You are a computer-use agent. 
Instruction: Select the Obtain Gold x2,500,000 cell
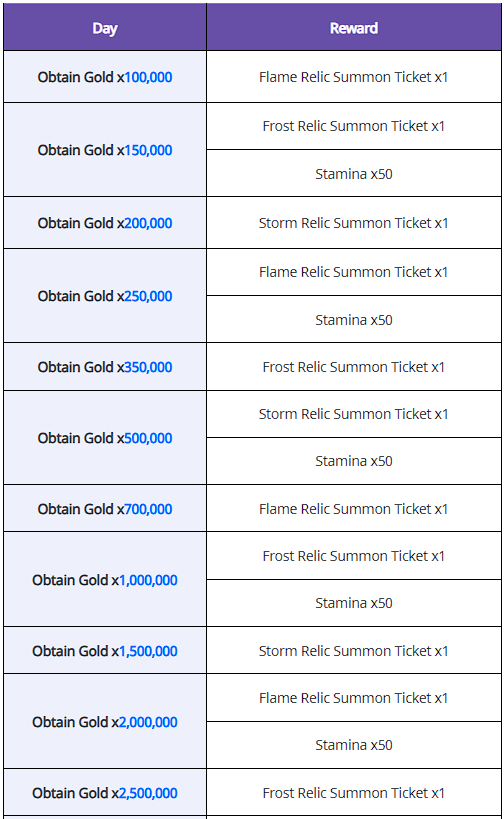105,793
